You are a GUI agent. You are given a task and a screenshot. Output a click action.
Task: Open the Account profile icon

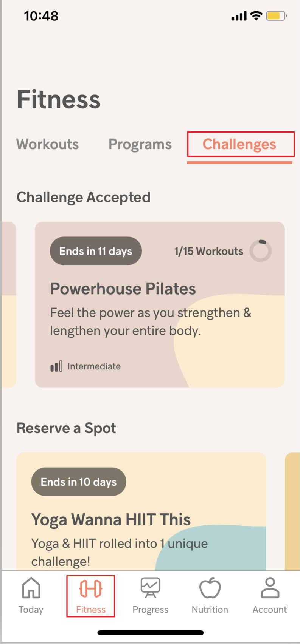click(270, 588)
